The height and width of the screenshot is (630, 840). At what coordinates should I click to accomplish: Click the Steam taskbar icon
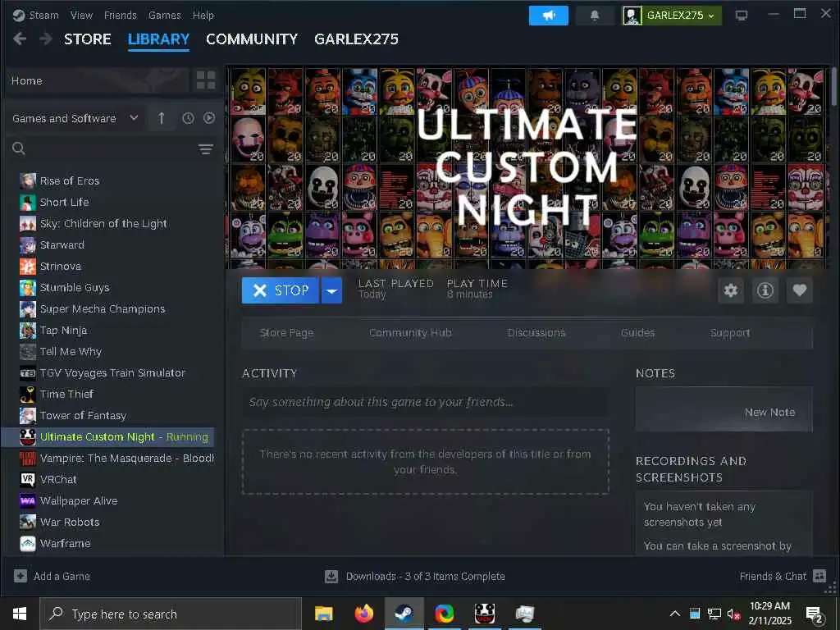pos(404,614)
